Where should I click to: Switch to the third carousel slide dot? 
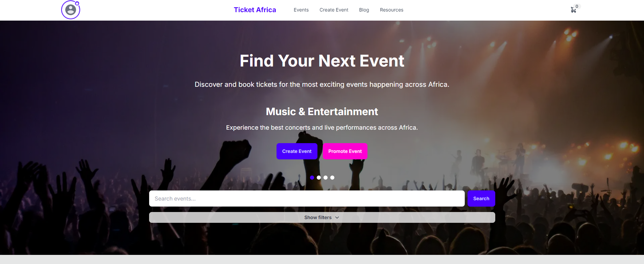tap(326, 178)
